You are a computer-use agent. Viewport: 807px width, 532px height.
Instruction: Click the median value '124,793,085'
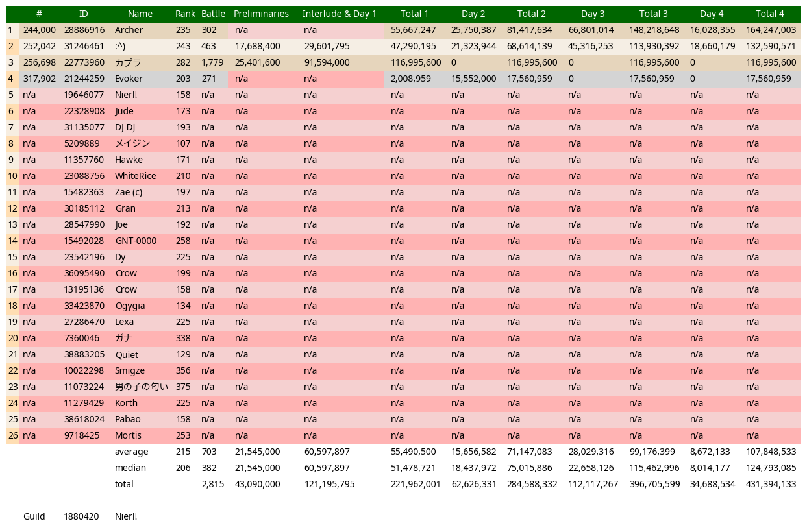point(771,468)
